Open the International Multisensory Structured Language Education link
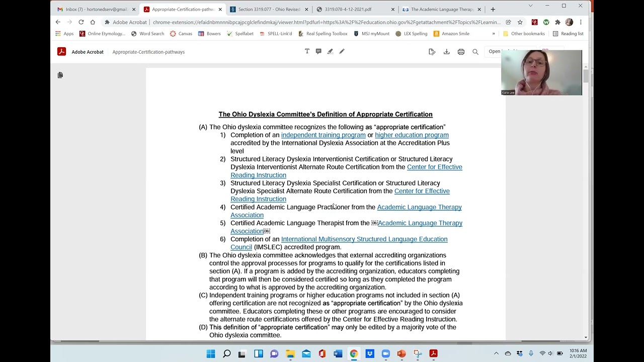The height and width of the screenshot is (362, 644). coord(339,243)
